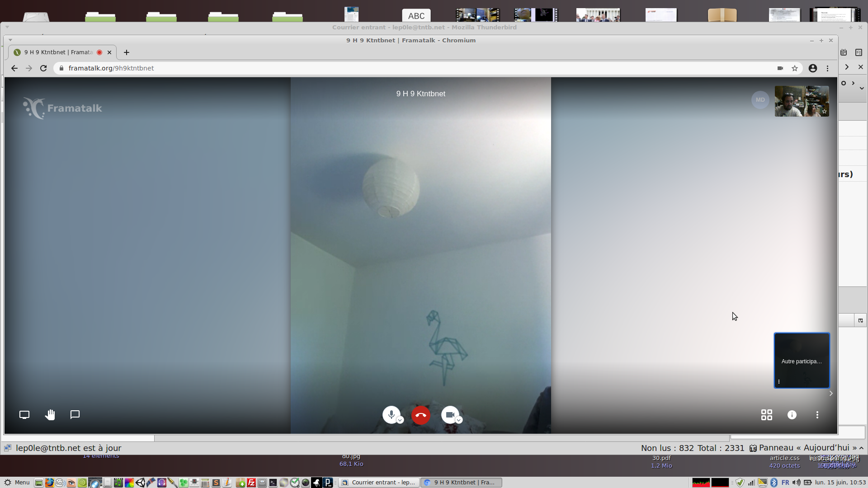Select the 9 H 9 Ktntbnet browser tab
This screenshot has height=488, width=868.
point(58,52)
